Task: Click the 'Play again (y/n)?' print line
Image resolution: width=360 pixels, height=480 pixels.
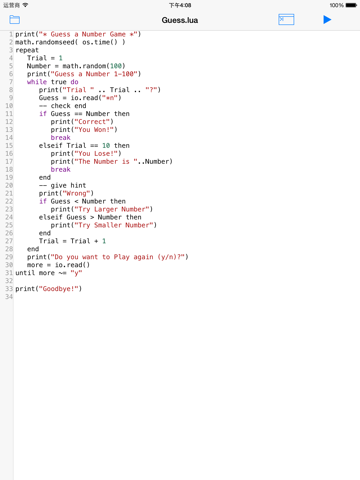Action: [108, 257]
